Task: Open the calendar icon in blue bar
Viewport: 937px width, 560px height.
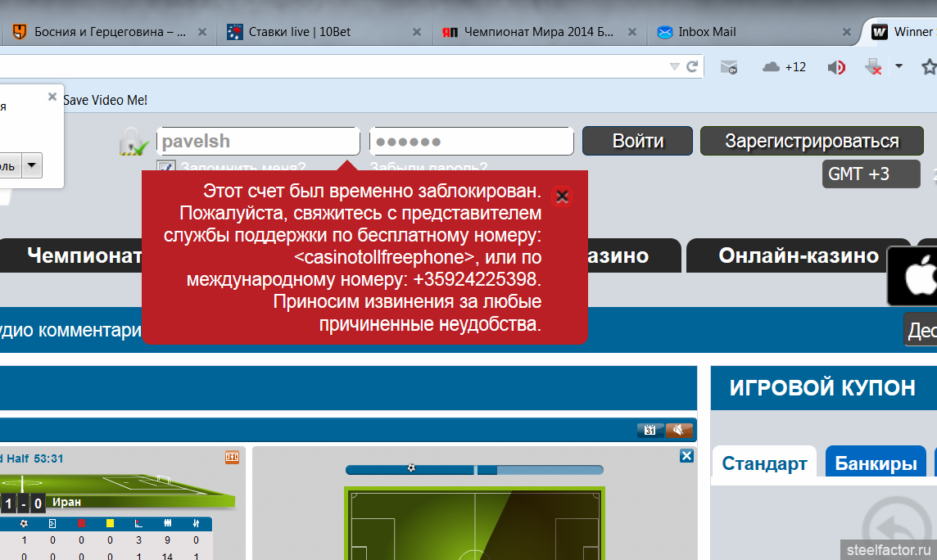Action: coord(650,431)
